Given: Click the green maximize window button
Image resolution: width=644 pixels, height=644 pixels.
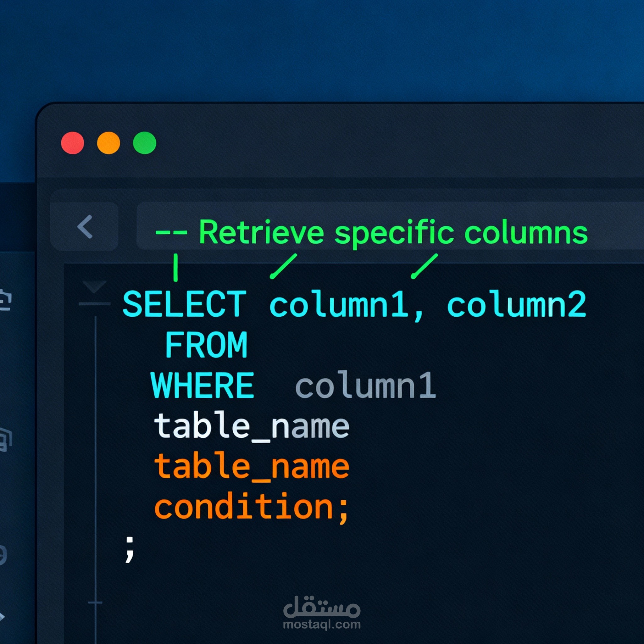Looking at the screenshot, I should [x=144, y=143].
